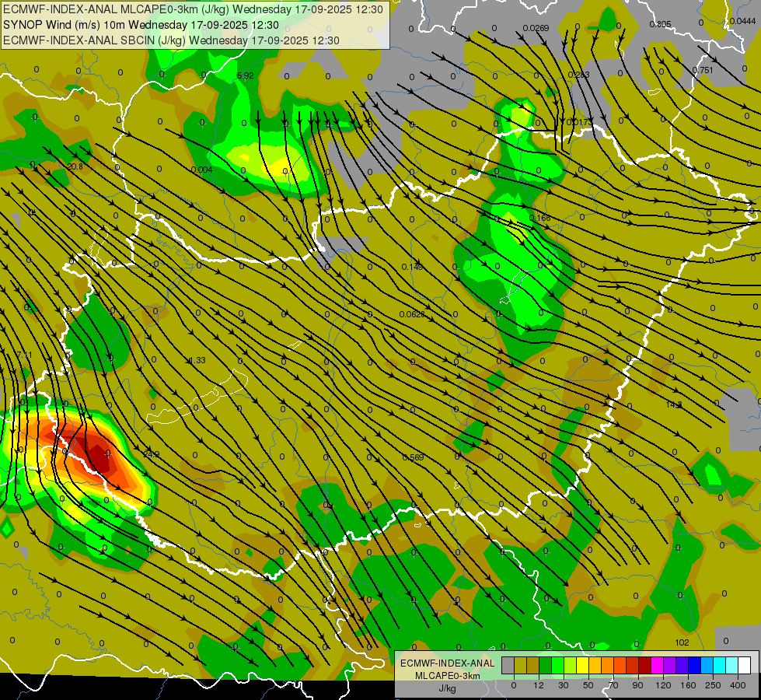
Task: Select the yellow-green legend swatch
Action: click(x=571, y=665)
